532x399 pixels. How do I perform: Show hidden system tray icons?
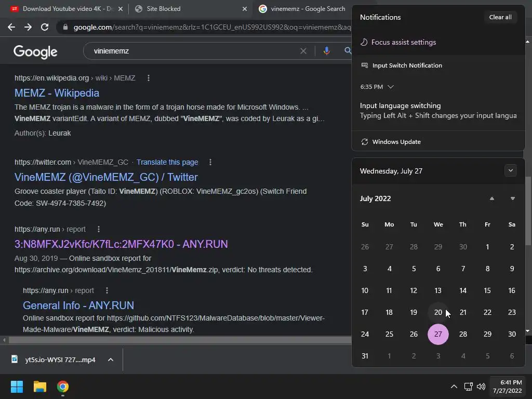454,387
